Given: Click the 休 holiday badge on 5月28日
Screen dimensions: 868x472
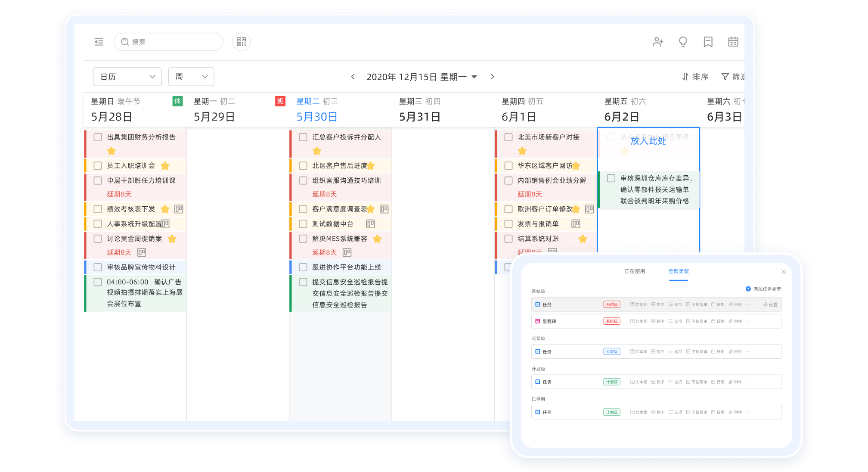Looking at the screenshot, I should (x=177, y=101).
